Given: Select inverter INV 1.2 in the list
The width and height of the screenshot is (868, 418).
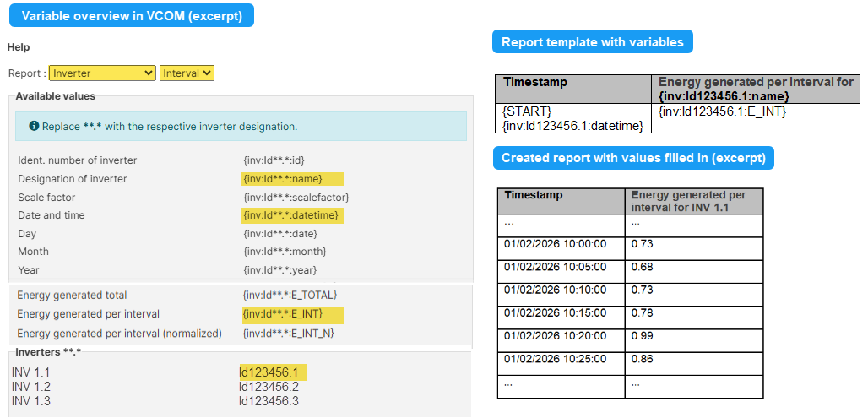Looking at the screenshot, I should click(31, 387).
